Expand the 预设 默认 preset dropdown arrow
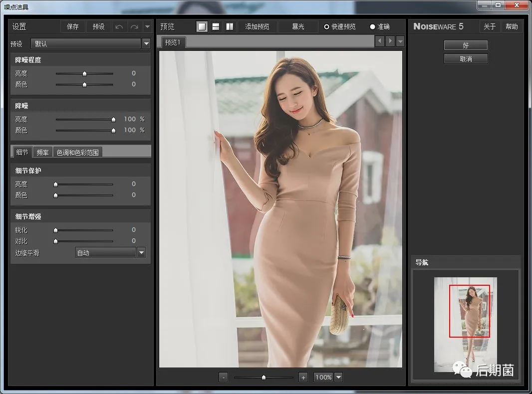This screenshot has width=532, height=394. [x=146, y=44]
